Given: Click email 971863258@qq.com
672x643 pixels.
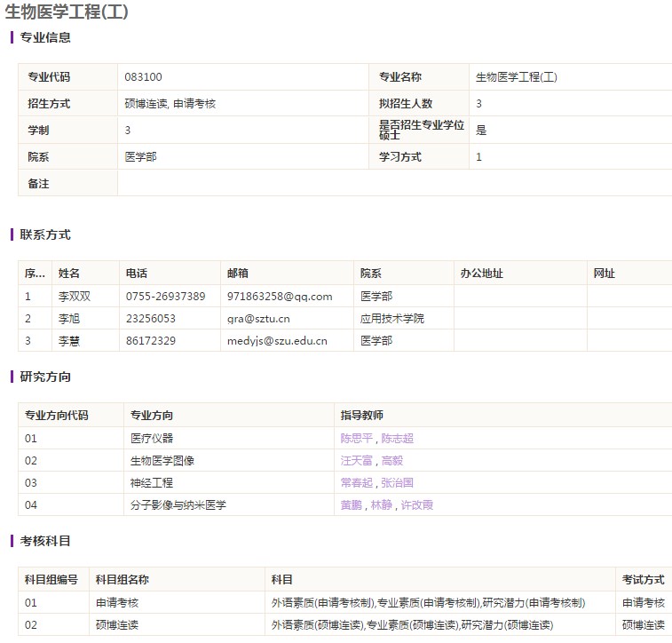Looking at the screenshot, I should point(280,296).
